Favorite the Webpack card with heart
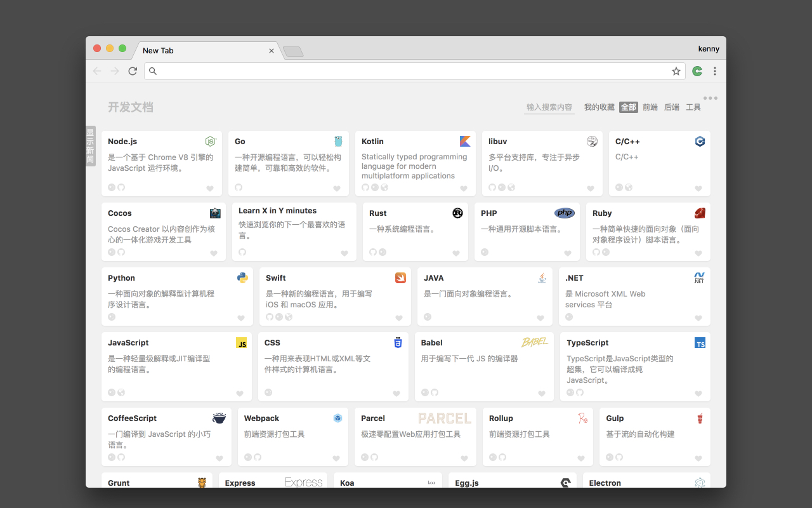812x508 pixels. click(336, 458)
